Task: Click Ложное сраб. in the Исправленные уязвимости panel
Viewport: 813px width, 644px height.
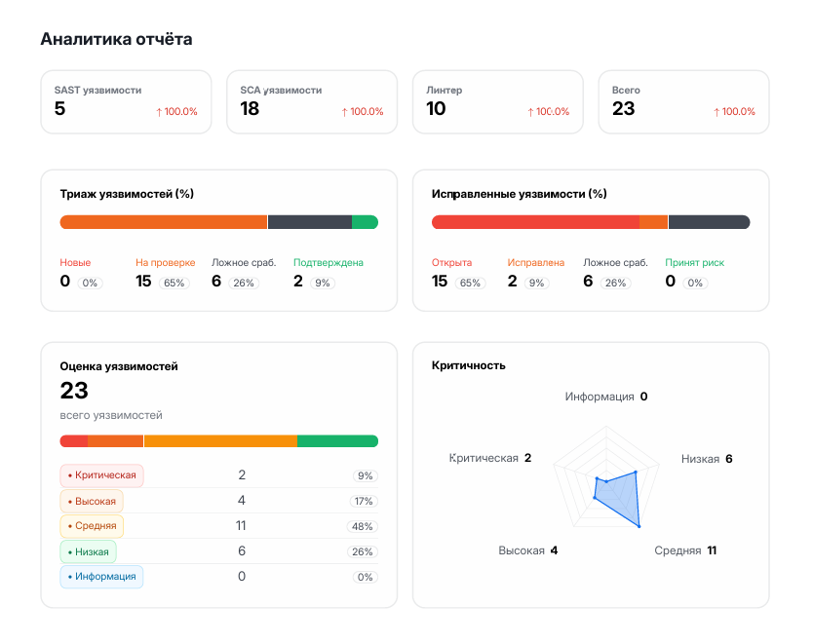Action: [615, 263]
